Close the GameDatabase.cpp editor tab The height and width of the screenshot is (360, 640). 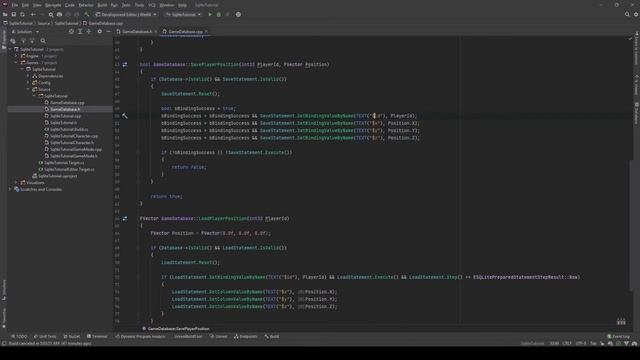coord(207,31)
